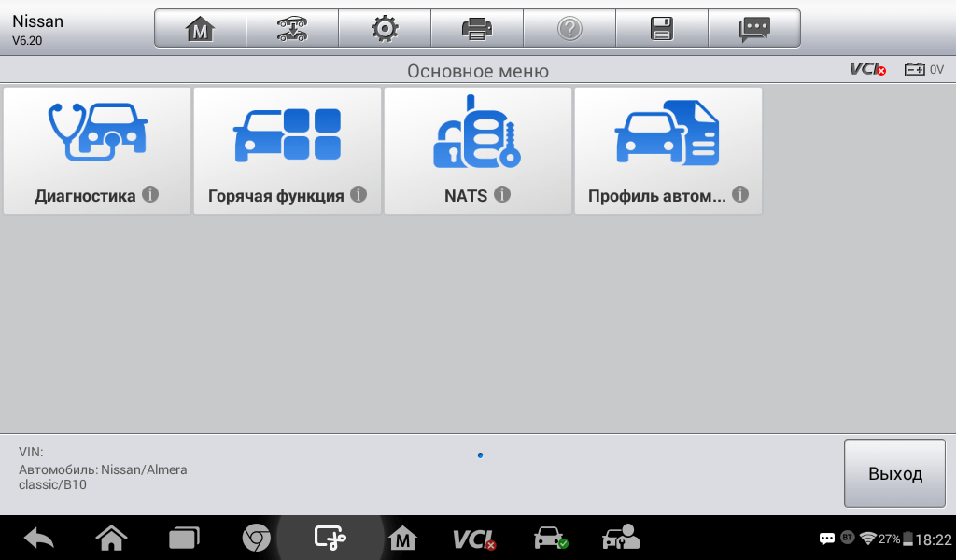Click the Выход button

pos(894,473)
